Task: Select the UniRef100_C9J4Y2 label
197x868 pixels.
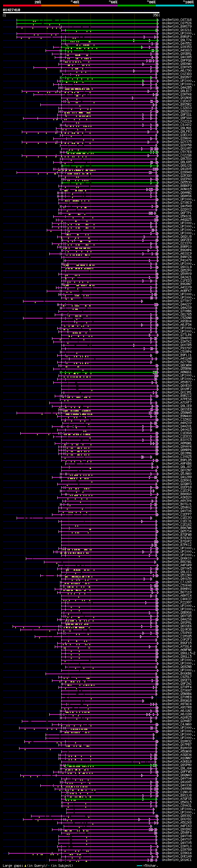Action: [x=177, y=125]
